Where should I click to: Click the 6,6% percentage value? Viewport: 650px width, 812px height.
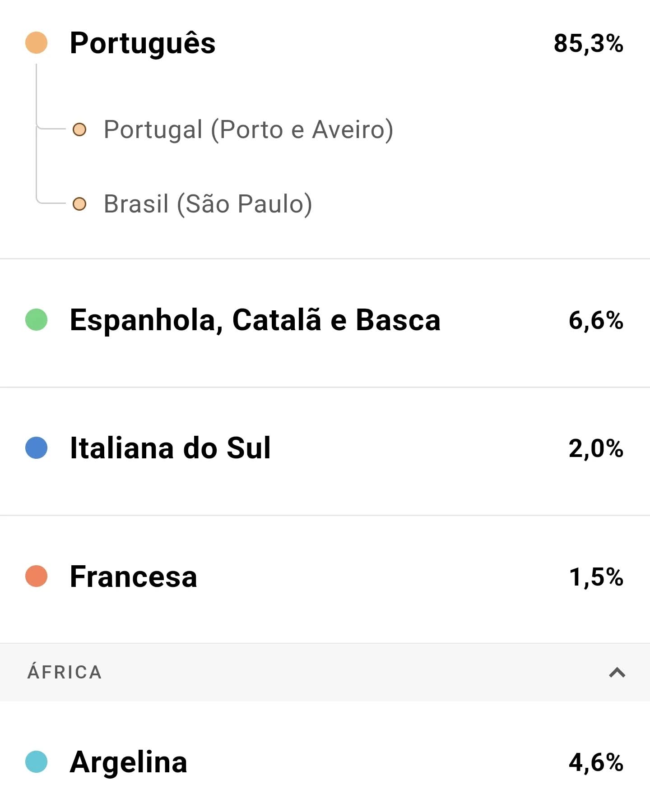pyautogui.click(x=596, y=320)
